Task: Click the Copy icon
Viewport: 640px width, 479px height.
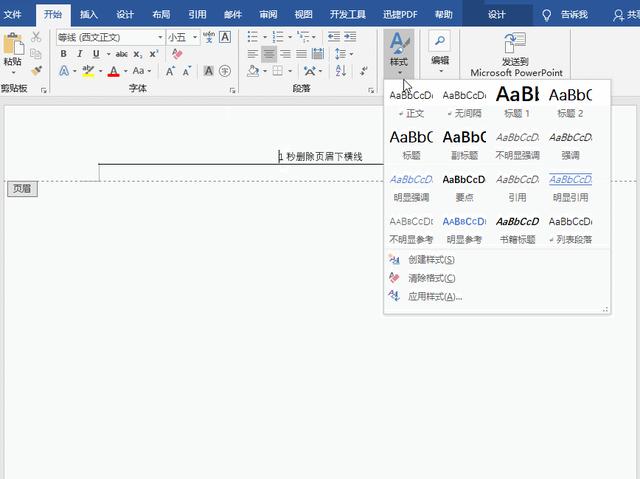Action: (36, 54)
